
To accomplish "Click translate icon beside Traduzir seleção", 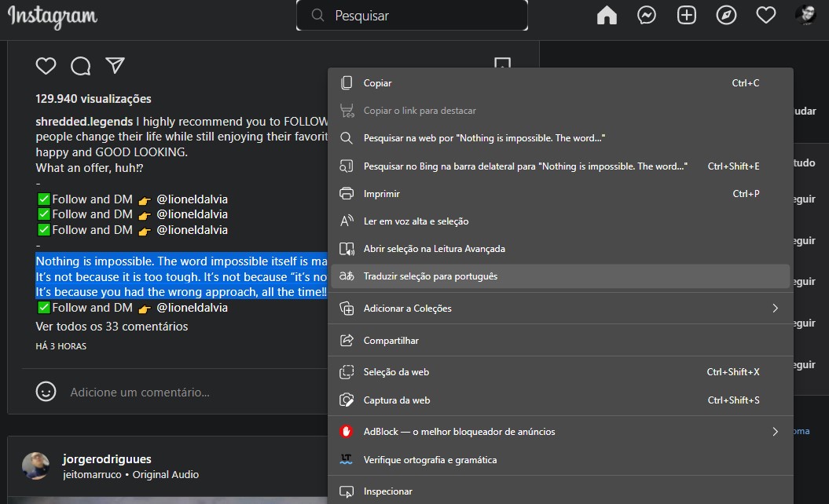I will [x=347, y=276].
